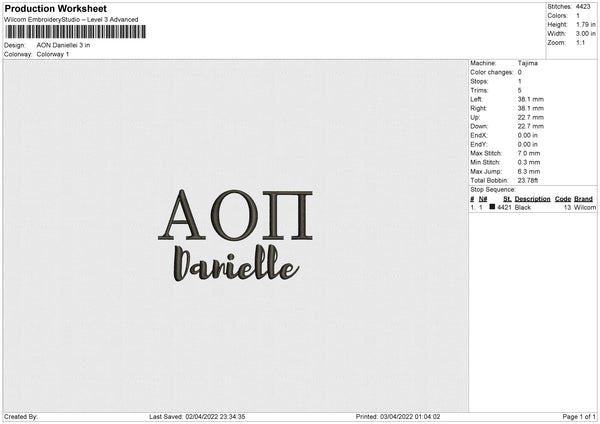Select the Max Jump 6.3 mm value

(529, 171)
